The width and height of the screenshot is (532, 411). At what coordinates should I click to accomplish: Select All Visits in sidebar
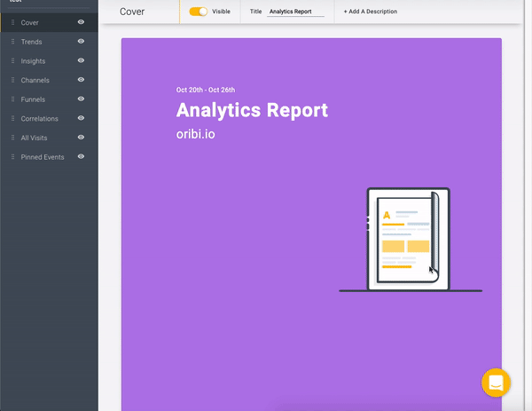[49, 138]
